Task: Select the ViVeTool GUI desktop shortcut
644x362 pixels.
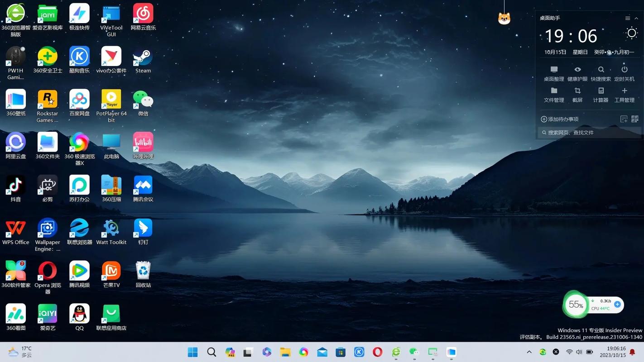Action: point(111,20)
